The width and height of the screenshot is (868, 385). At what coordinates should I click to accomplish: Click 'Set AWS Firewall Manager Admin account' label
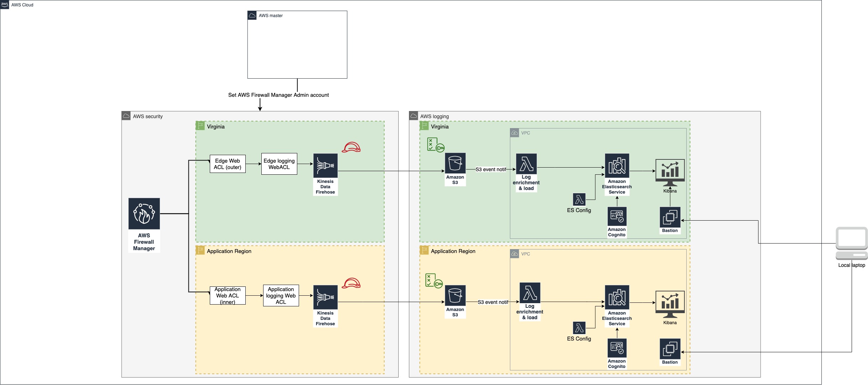pos(278,95)
